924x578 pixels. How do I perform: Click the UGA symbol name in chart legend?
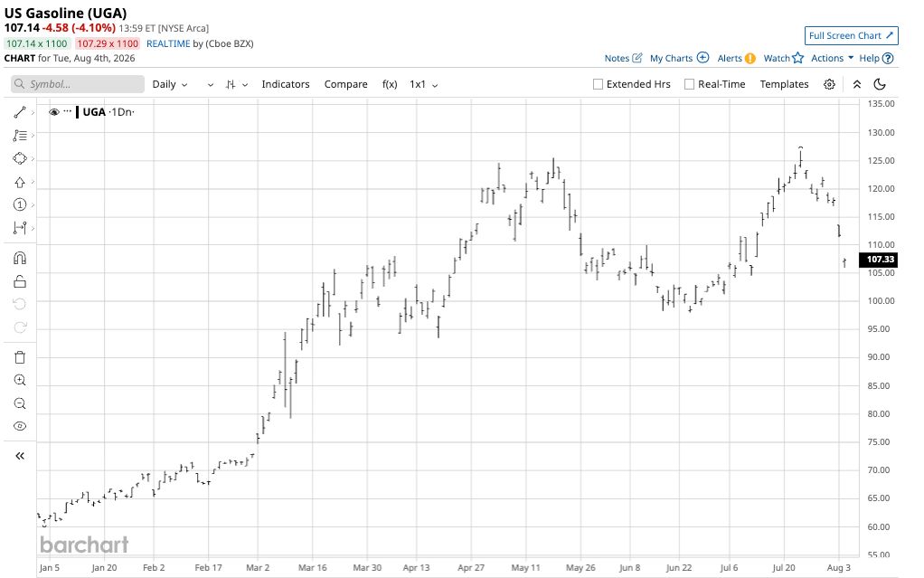click(x=94, y=112)
